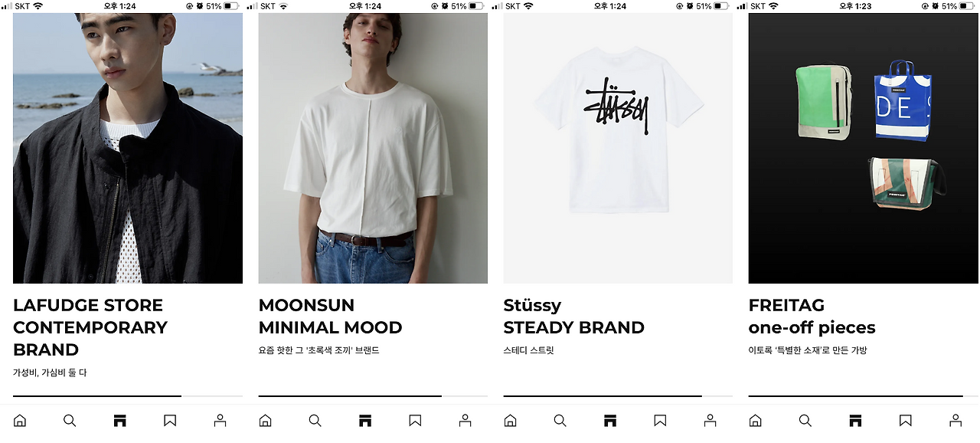Tap store icon under Stüssy screen
Image resolution: width=980 pixels, height=443 pixels.
(610, 421)
